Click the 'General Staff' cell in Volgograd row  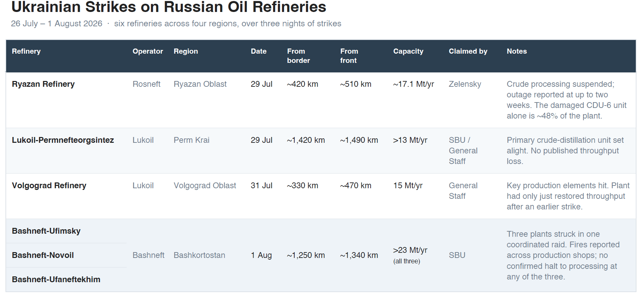click(x=463, y=191)
